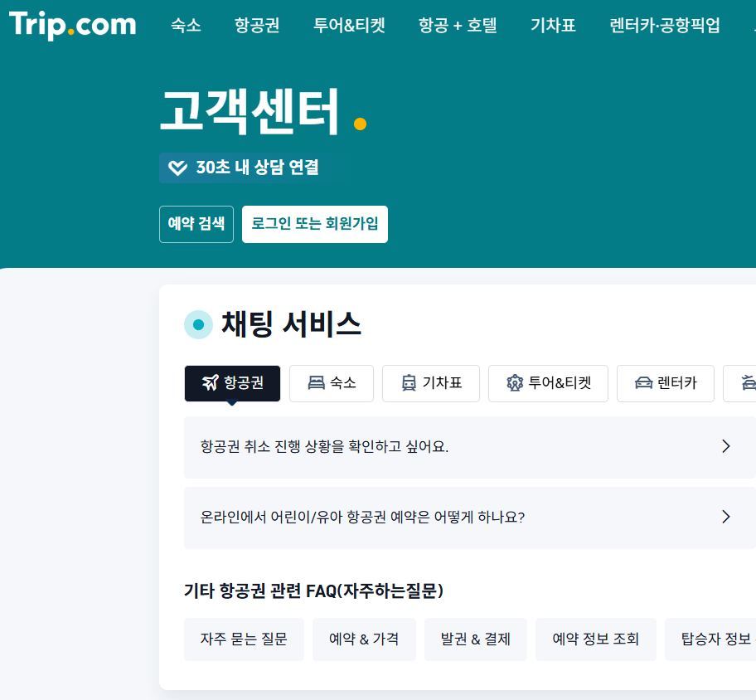This screenshot has width=756, height=700.
Task: Click the 예약 검색 button
Action: (196, 224)
